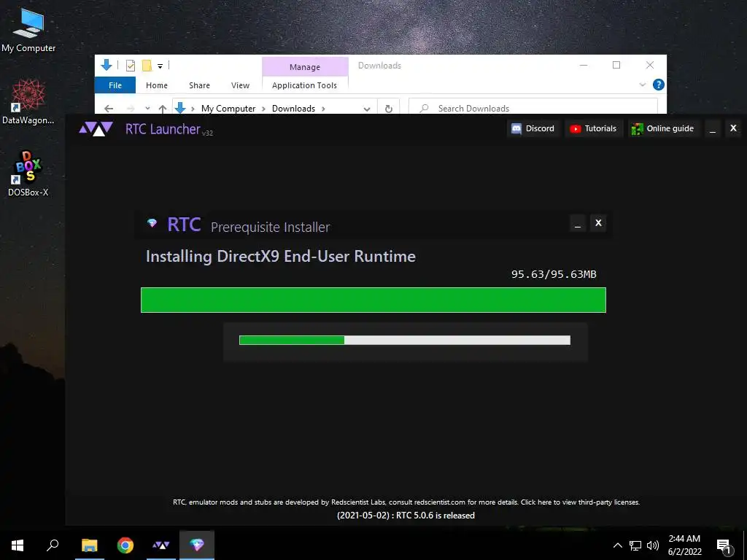This screenshot has width=747, height=560.
Task: Open the Online guide button
Action: point(662,128)
